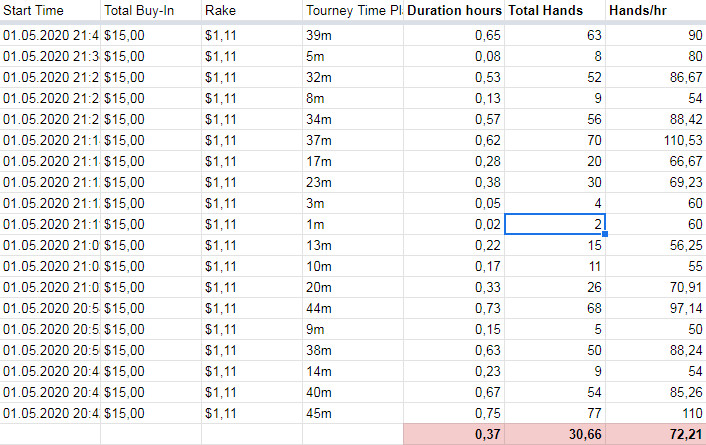Screen dimensions: 706x445
Task: Click the duration cell showing 0,08
Action: (455, 57)
